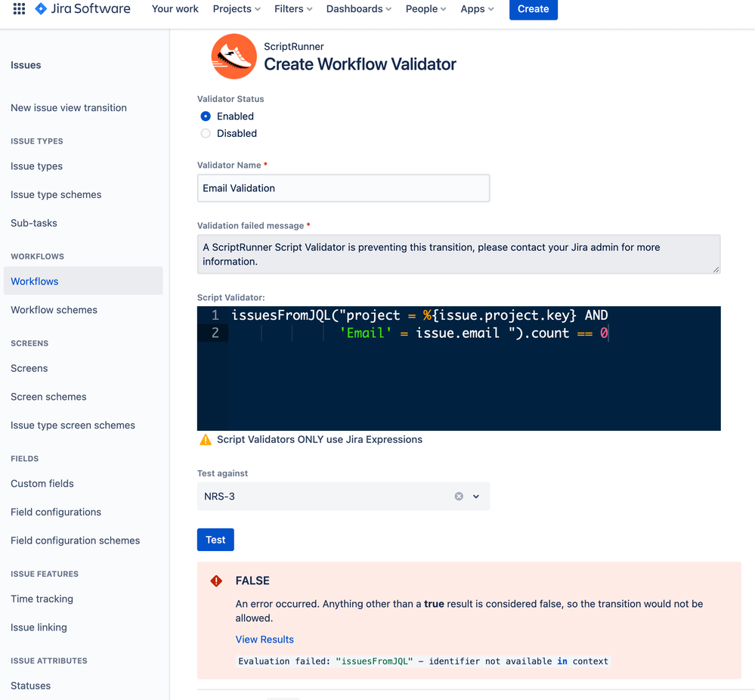Open the Test against dropdown arrow
This screenshot has width=755, height=700.
pyautogui.click(x=475, y=496)
